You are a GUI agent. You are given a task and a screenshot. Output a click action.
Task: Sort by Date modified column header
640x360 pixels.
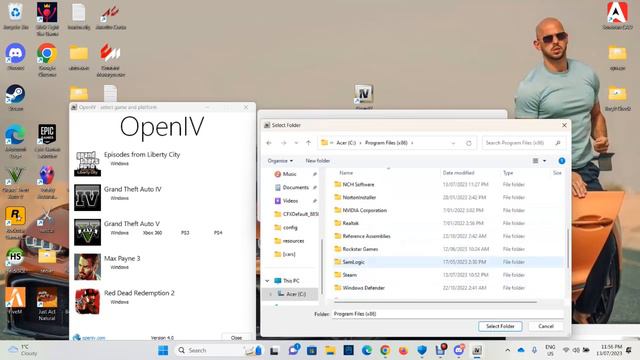458,173
